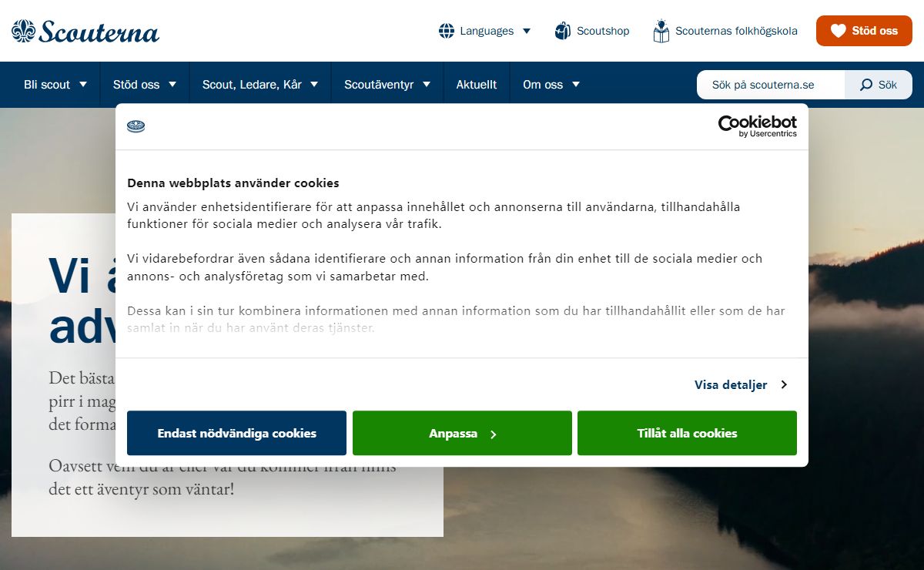Click the orange Stöd oss button
This screenshot has height=570, width=924.
864,31
